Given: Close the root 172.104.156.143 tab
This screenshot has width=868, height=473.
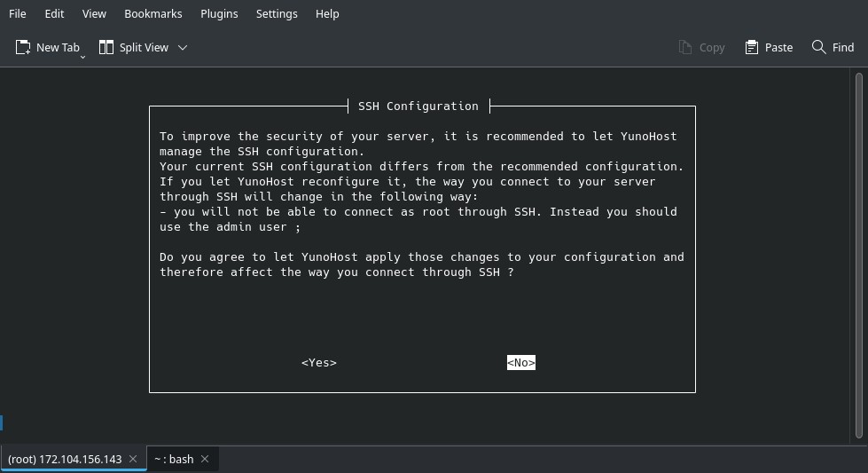Looking at the screenshot, I should [133, 459].
